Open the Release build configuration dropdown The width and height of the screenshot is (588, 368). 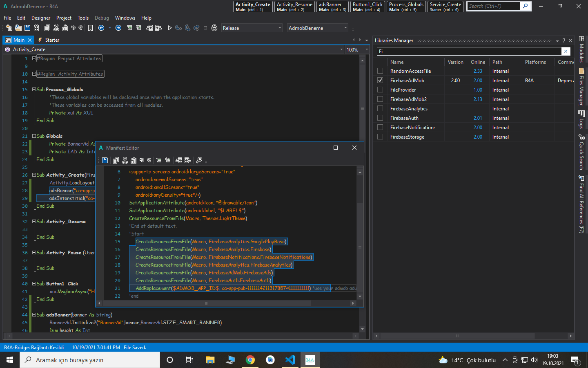coord(252,28)
